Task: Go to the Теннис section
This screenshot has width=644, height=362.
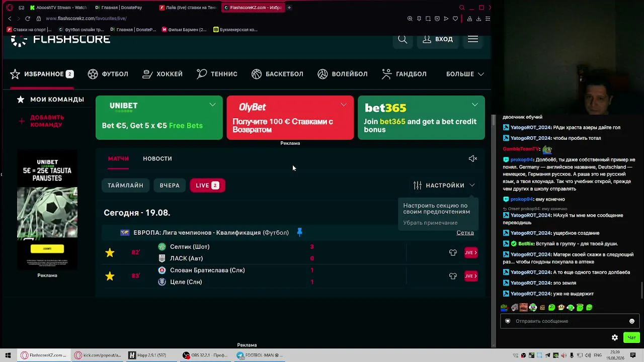Action: tap(217, 74)
